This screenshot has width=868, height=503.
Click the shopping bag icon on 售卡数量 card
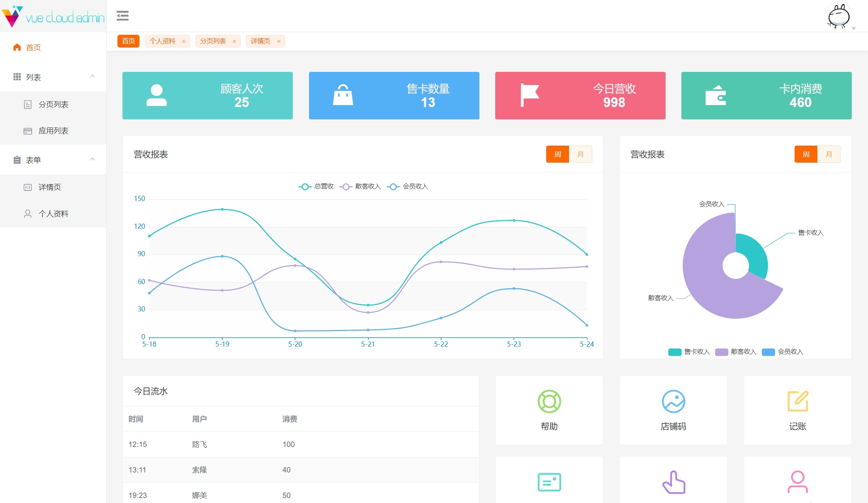(x=343, y=95)
